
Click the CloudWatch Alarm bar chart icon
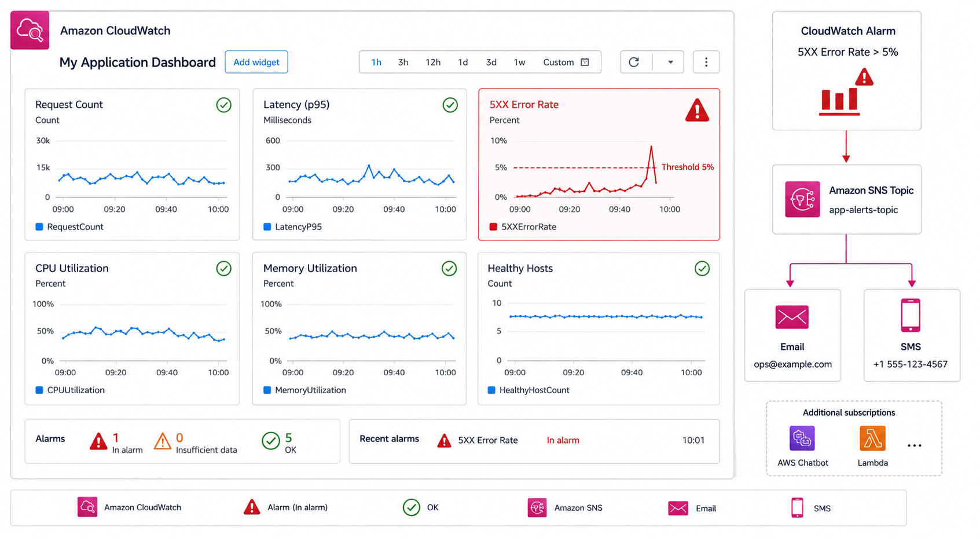(846, 92)
